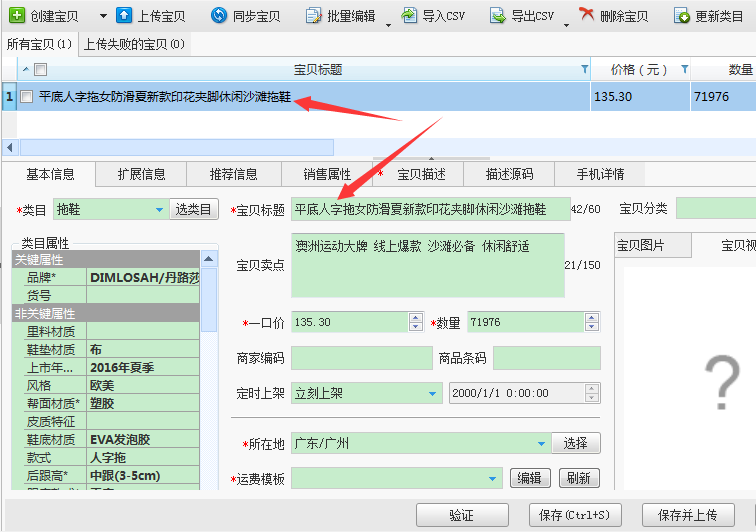This screenshot has width=756, height=532.
Task: Click the 保存并上传 button
Action: [686, 515]
